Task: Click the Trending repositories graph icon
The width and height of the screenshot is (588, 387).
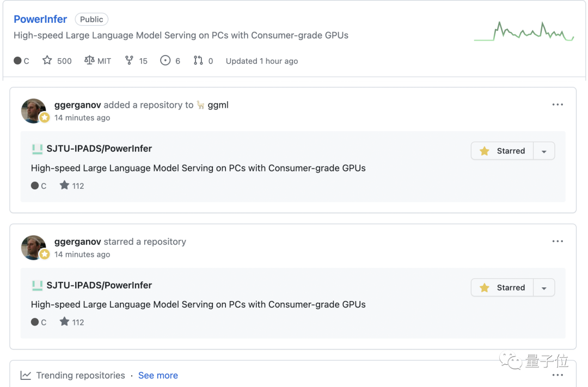Action: pyautogui.click(x=26, y=376)
